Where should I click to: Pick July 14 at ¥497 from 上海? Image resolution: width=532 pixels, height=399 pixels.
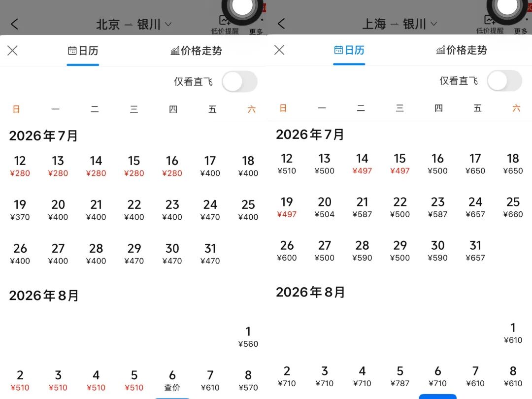(362, 164)
